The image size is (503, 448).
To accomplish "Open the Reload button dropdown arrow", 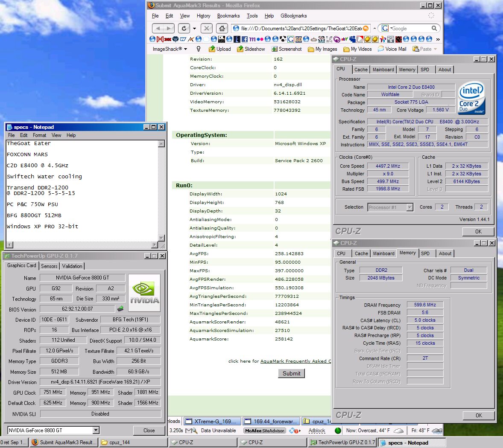I will click(194, 28).
